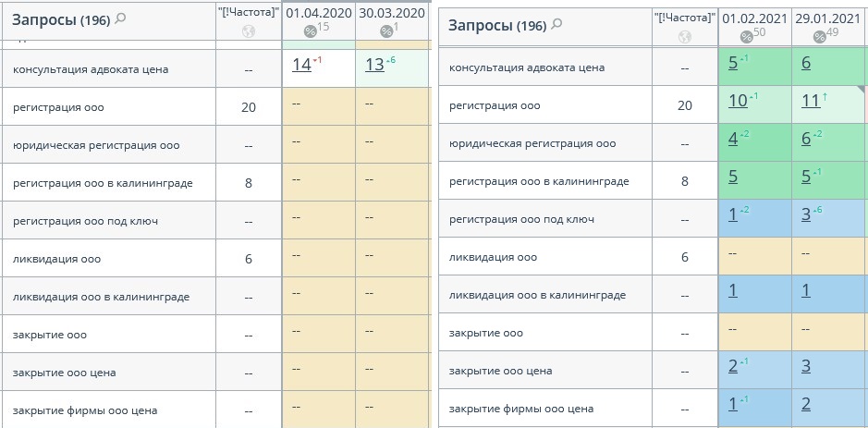The height and width of the screenshot is (428, 868).
Task: Select query регистрация ооо in 2021 table
Action: (x=495, y=105)
